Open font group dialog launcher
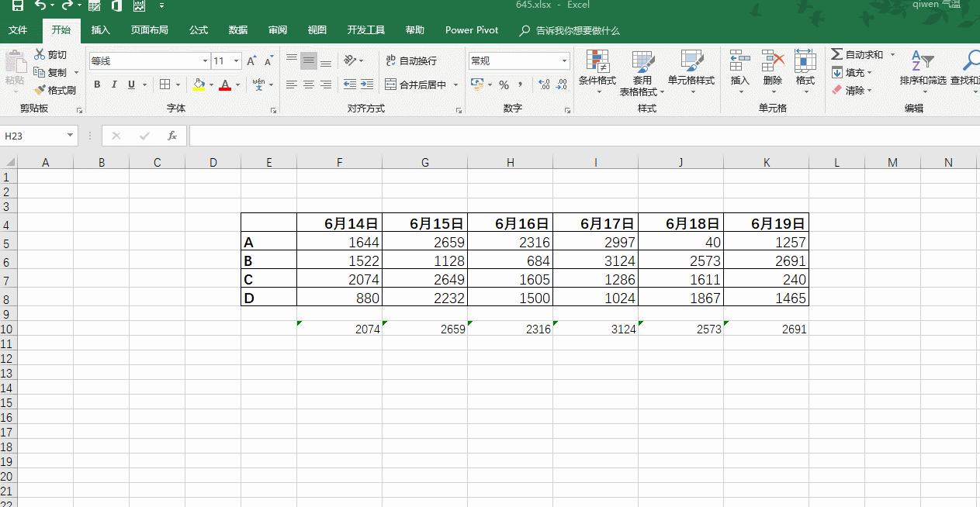Image resolution: width=980 pixels, height=507 pixels. point(273,111)
